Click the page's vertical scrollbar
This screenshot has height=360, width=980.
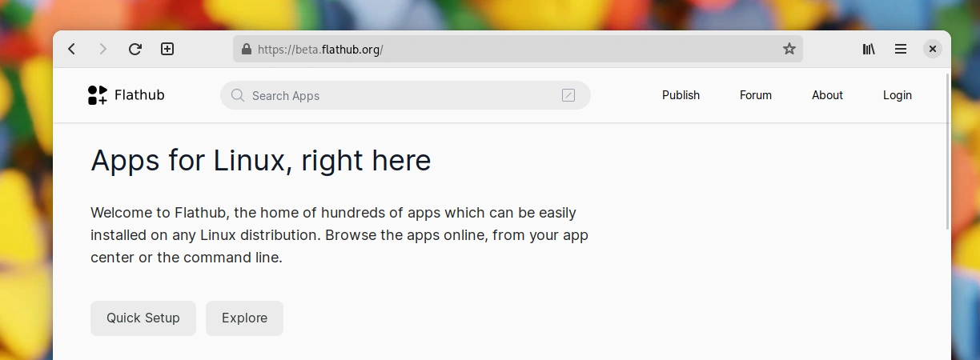(948, 152)
